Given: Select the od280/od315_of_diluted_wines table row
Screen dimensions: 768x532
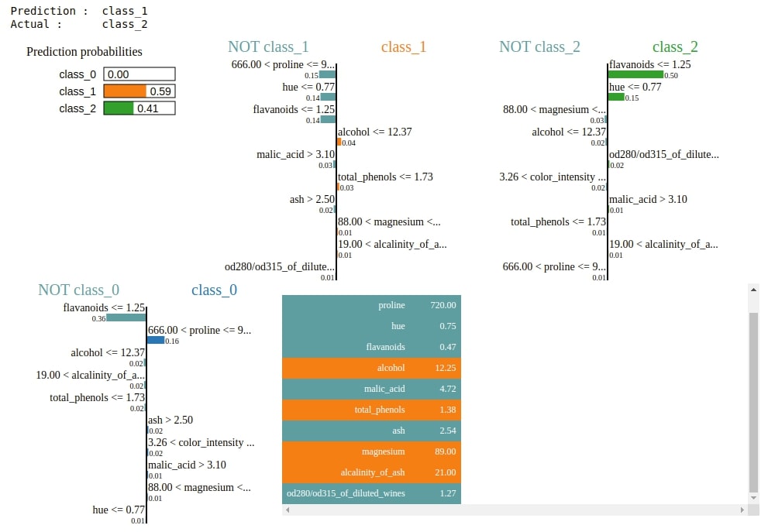Looking at the screenshot, I should coord(370,493).
